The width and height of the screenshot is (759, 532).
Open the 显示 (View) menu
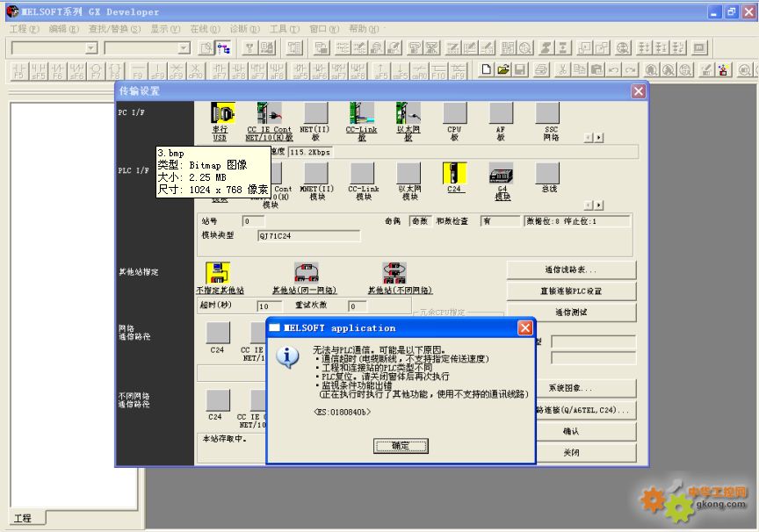click(x=164, y=29)
